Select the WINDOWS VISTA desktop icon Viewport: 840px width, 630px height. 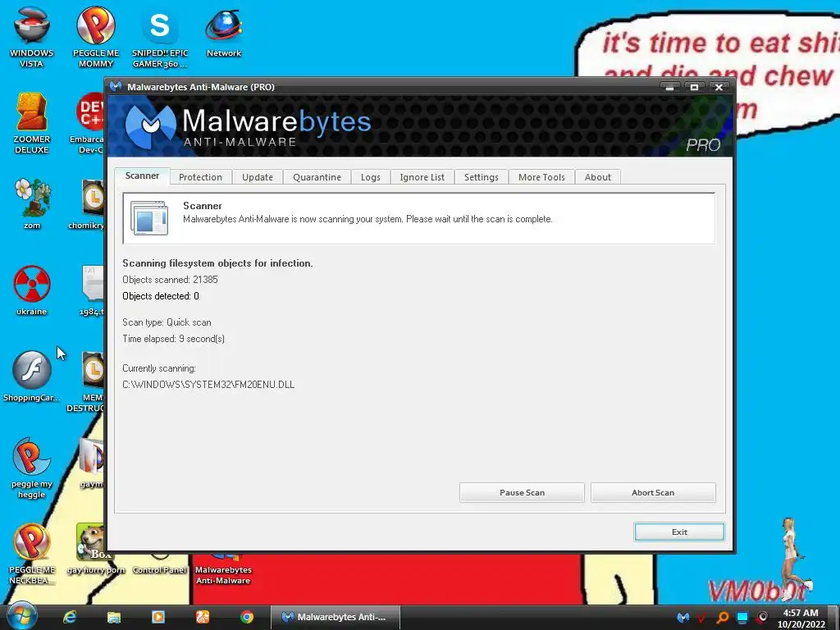click(x=32, y=36)
